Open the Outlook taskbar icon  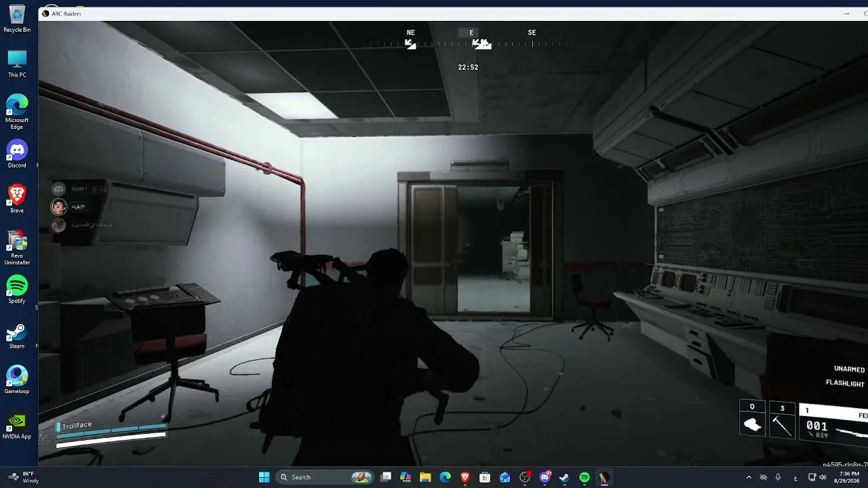pyautogui.click(x=505, y=477)
